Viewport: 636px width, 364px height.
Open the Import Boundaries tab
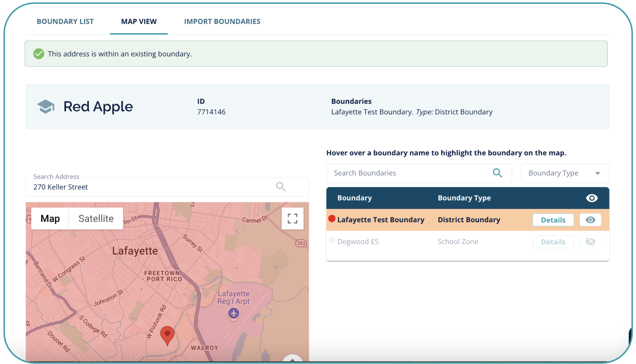(222, 21)
